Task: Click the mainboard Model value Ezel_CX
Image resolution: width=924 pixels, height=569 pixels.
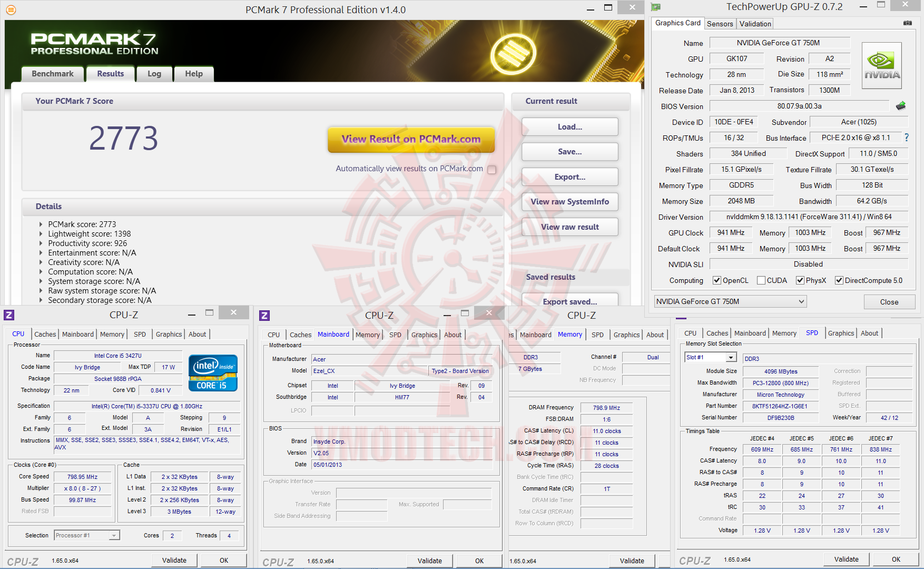Action: click(369, 371)
